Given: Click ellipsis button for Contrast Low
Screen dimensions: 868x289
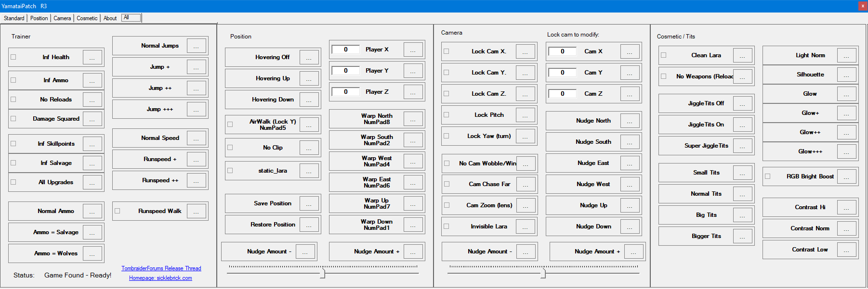Looking at the screenshot, I should (847, 250).
